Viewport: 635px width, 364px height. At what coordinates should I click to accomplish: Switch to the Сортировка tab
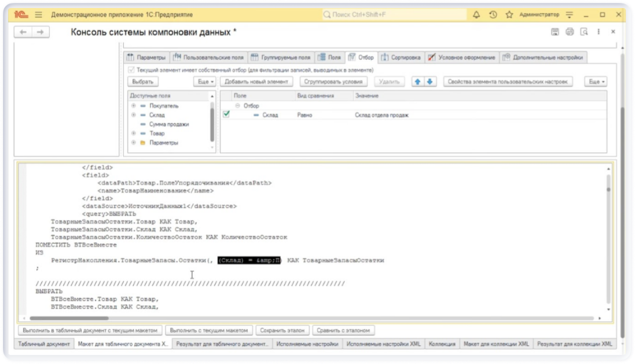click(x=401, y=57)
